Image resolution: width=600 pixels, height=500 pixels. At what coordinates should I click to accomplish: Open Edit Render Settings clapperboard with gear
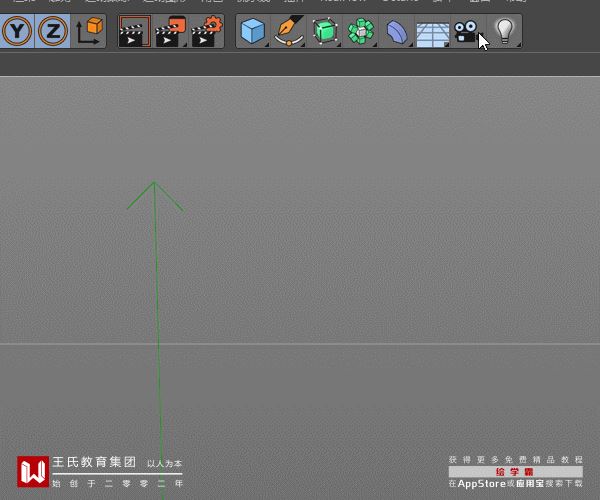click(206, 31)
